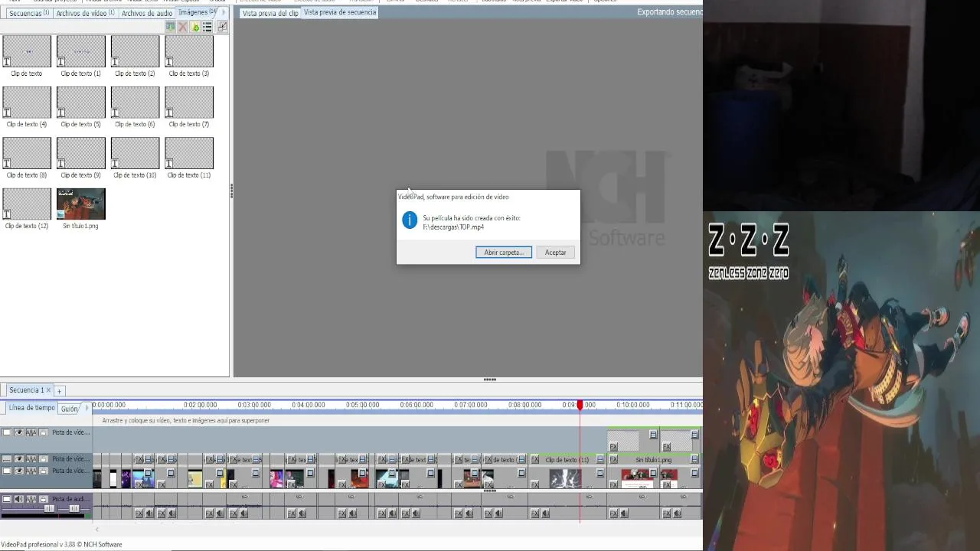Click the audio track pan slider handle
The image size is (980, 551).
(74, 508)
